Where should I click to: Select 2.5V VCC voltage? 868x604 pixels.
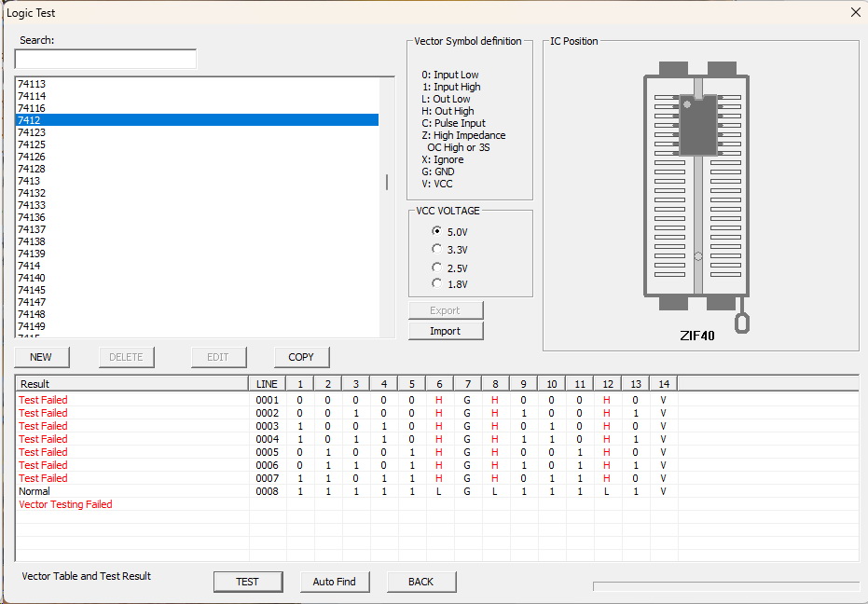[437, 268]
